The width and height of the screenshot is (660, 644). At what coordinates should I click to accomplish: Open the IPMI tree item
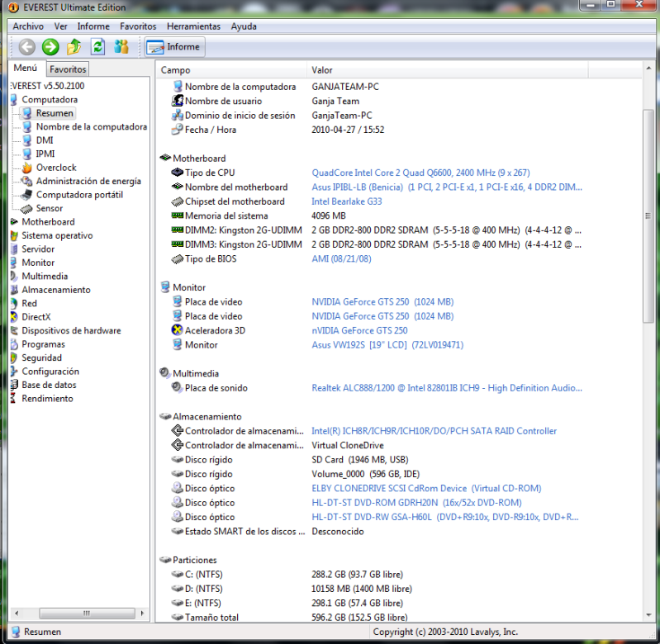[x=45, y=154]
